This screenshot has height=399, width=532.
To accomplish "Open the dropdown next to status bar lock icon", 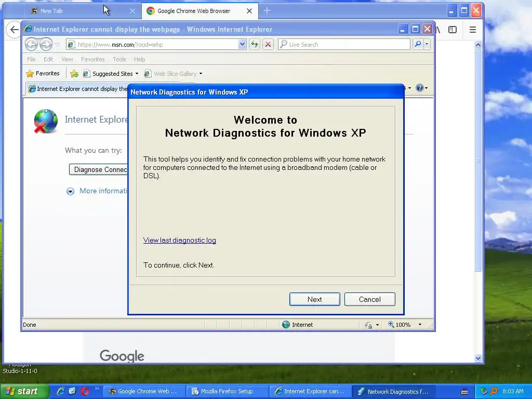I will 377,325.
